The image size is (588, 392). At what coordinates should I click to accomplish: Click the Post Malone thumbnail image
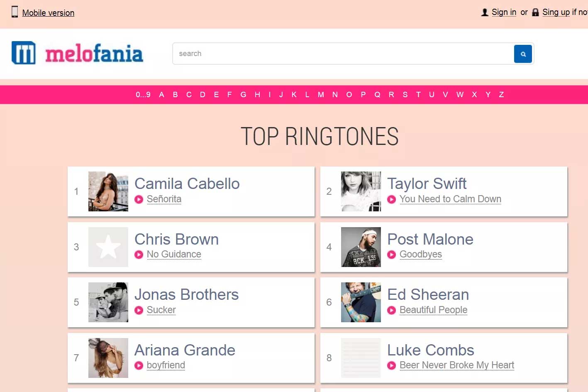361,247
